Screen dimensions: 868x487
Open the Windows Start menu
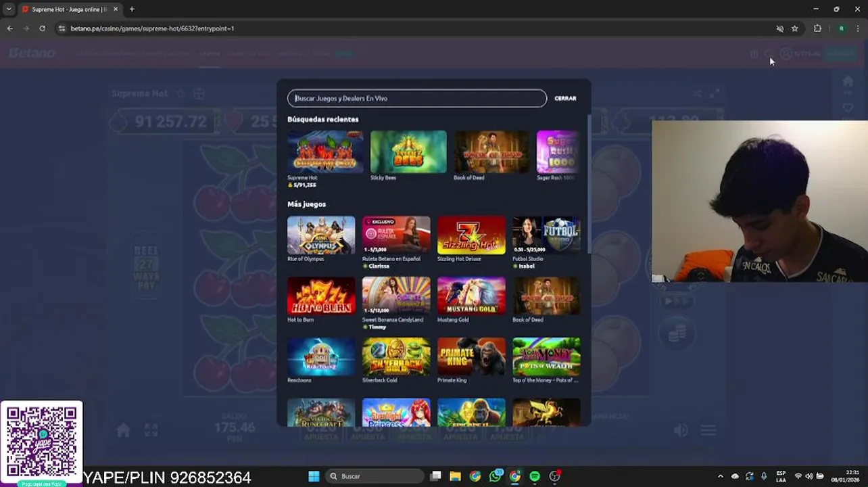click(x=314, y=476)
